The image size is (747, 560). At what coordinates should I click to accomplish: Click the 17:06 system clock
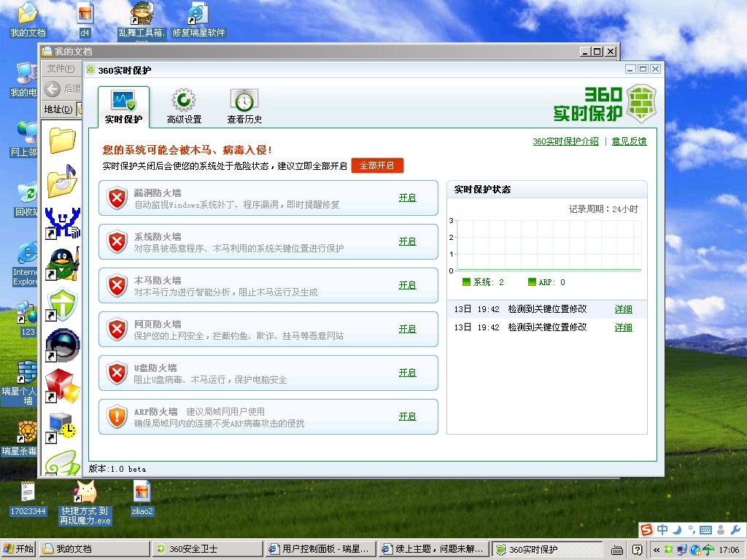pos(729,550)
